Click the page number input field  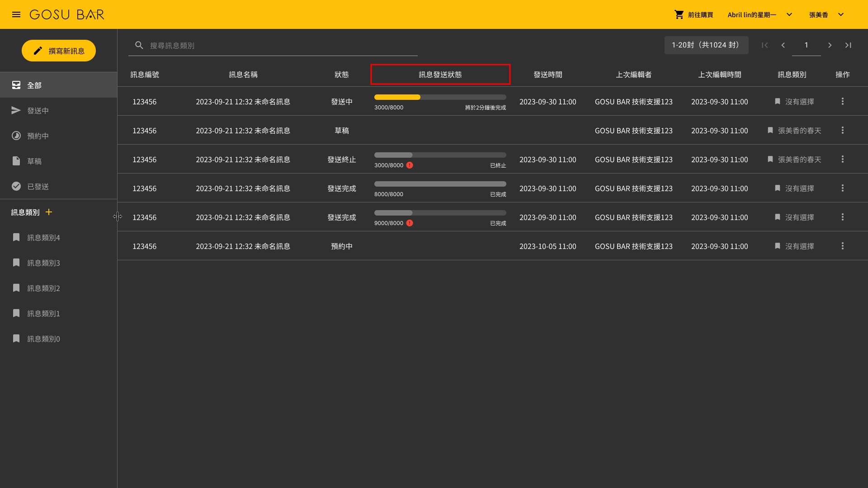[806, 45]
